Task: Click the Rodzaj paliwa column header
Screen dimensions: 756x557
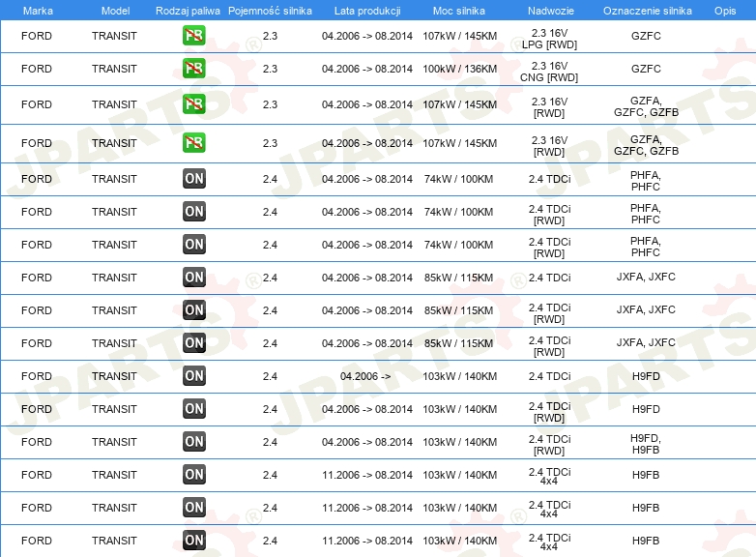Action: pos(188,11)
